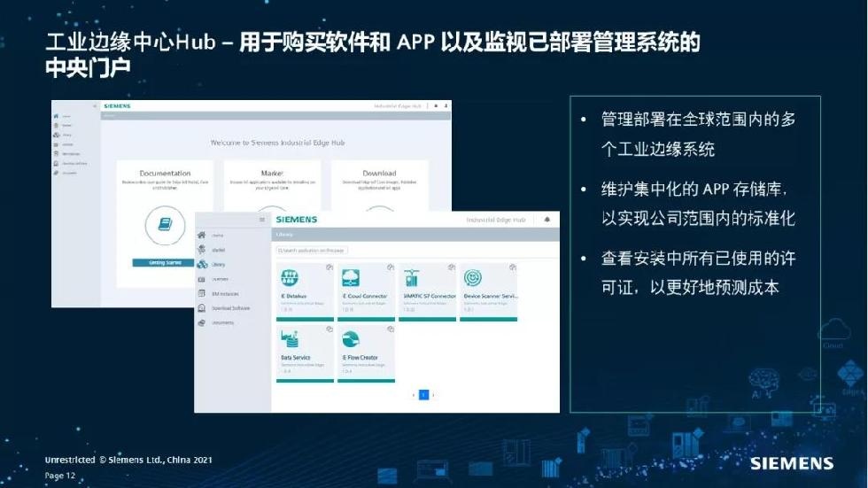
Task: Click the Data Service app icon
Action: 290,340
